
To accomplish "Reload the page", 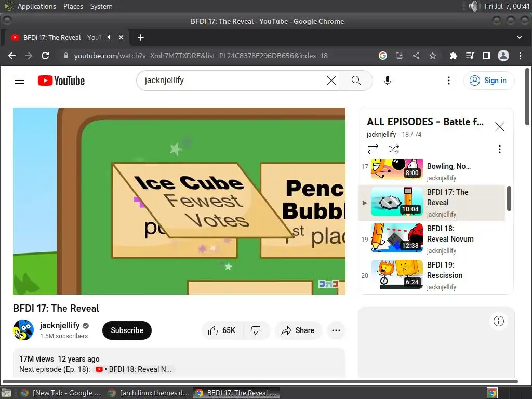I will pyautogui.click(x=45, y=56).
